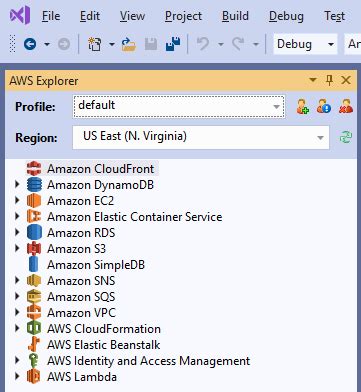Expand the Amazon VPC node
The height and width of the screenshot is (392, 361).
pos(18,312)
